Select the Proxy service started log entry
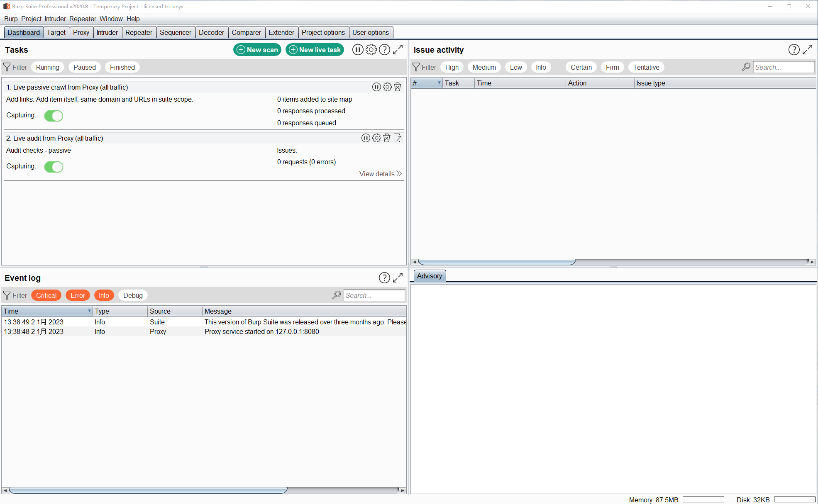Image resolution: width=818 pixels, height=504 pixels. click(x=204, y=331)
